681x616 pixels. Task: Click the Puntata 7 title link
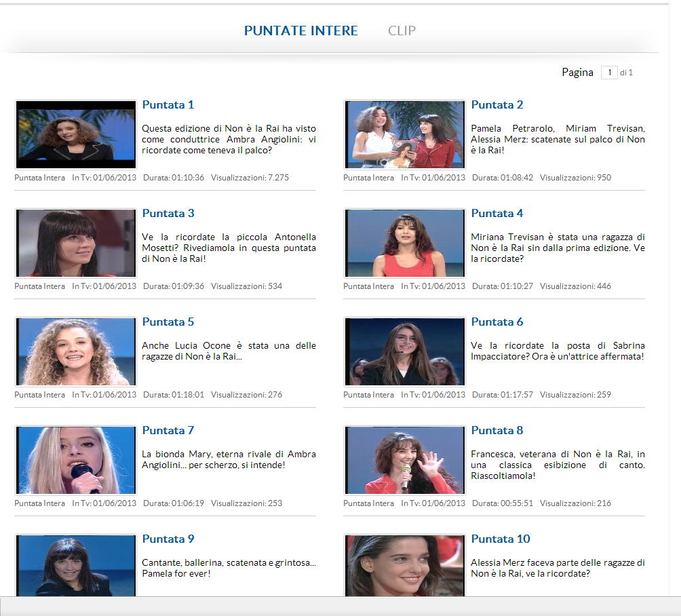[x=168, y=430]
